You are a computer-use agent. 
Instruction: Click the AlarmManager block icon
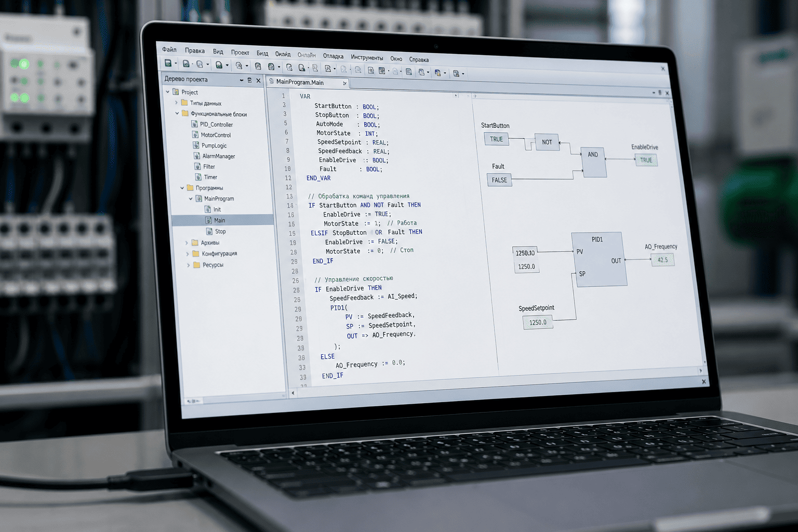(197, 156)
